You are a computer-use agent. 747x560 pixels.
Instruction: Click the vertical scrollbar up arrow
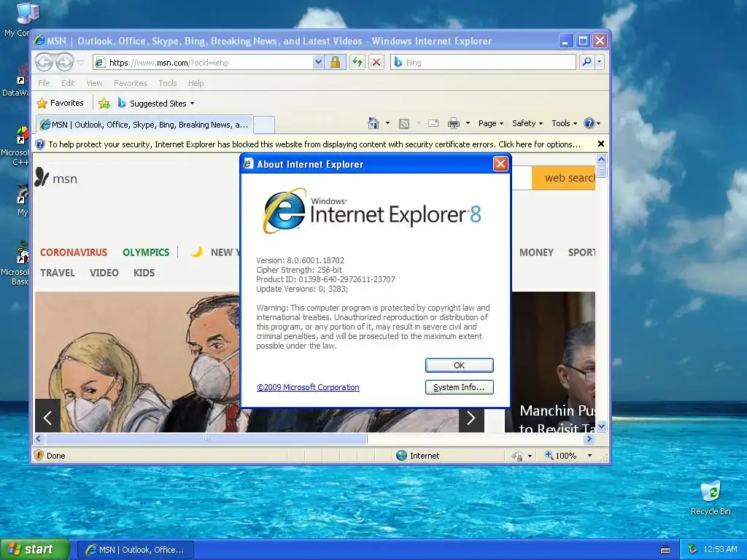point(601,160)
